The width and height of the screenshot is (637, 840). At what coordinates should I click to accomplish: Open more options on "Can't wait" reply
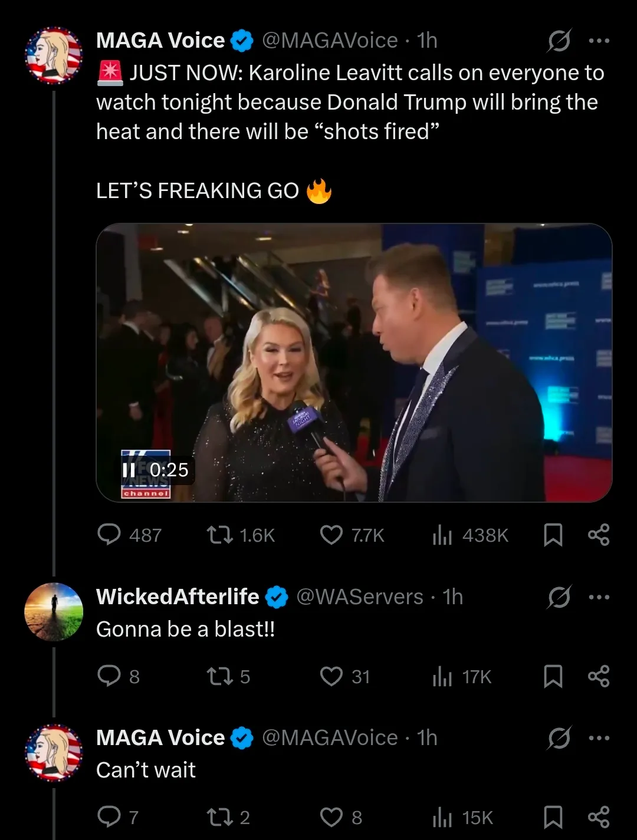click(x=599, y=738)
